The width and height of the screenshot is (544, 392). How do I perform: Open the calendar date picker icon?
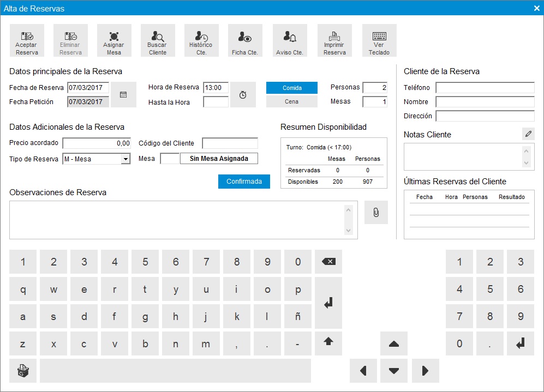tap(123, 94)
